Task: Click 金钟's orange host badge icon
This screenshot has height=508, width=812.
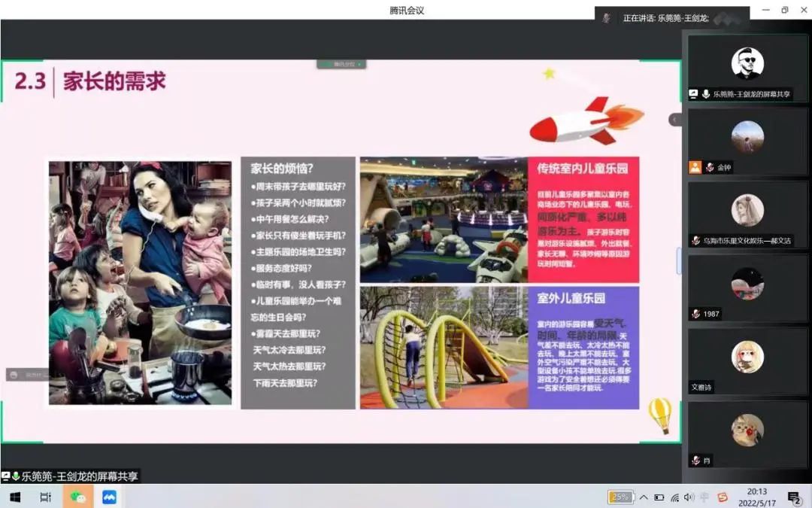Action: pos(695,167)
